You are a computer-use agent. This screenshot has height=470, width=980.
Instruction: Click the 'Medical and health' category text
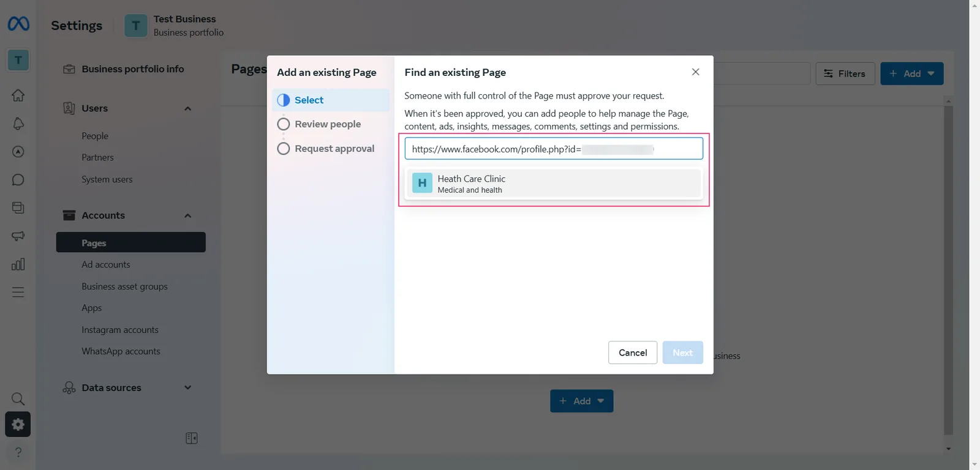(x=470, y=190)
